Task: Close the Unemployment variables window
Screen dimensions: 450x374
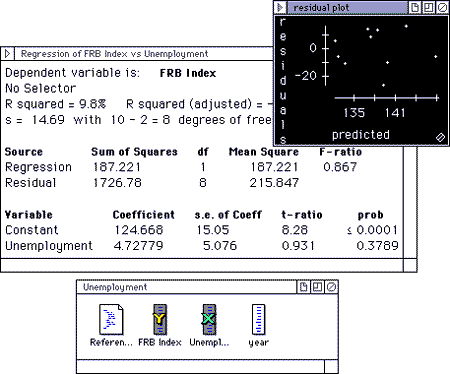Action: pos(331,287)
